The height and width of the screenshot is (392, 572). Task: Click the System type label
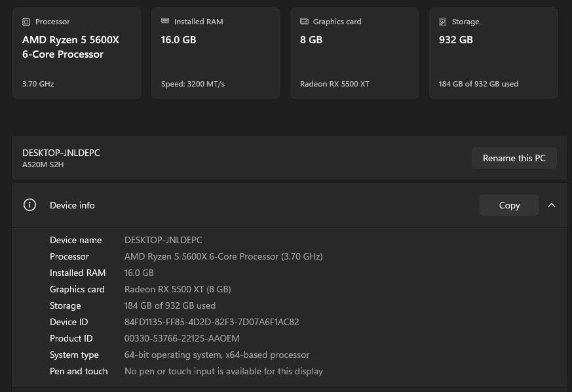(74, 355)
